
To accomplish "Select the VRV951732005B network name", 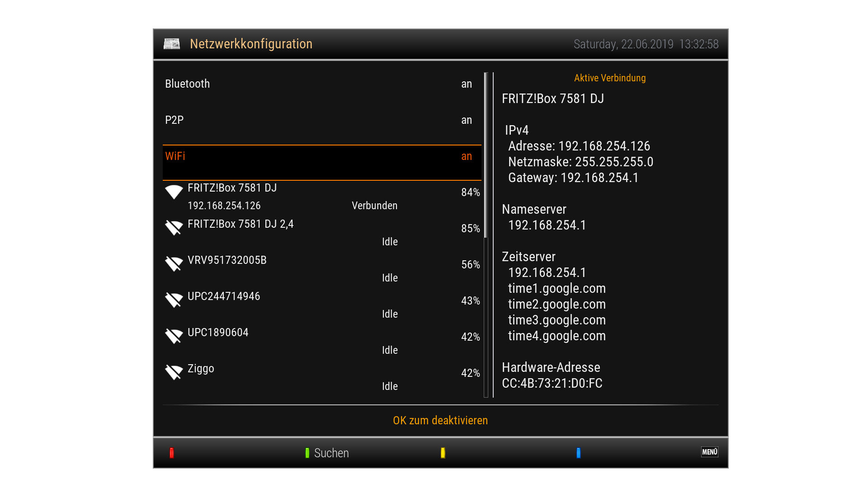I will pyautogui.click(x=227, y=260).
